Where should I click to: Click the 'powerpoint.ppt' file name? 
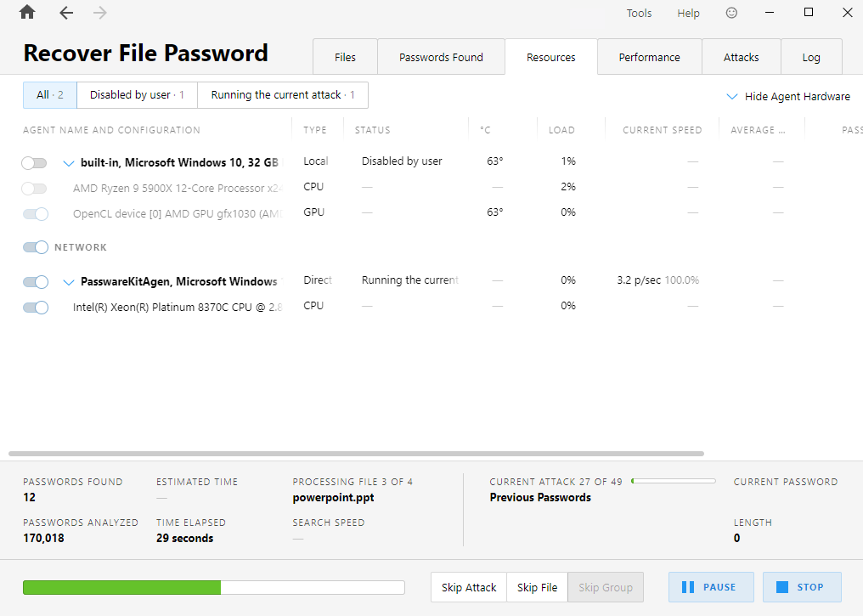tap(334, 498)
